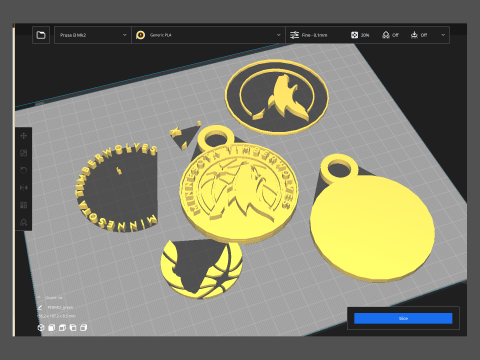
Task: Click the infill 20% icon
Action: 354,35
